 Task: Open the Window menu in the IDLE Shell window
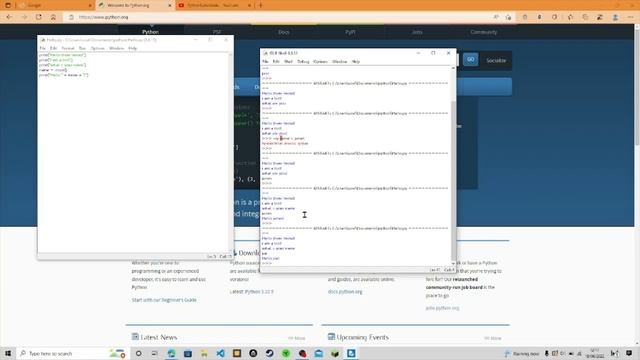click(x=339, y=62)
